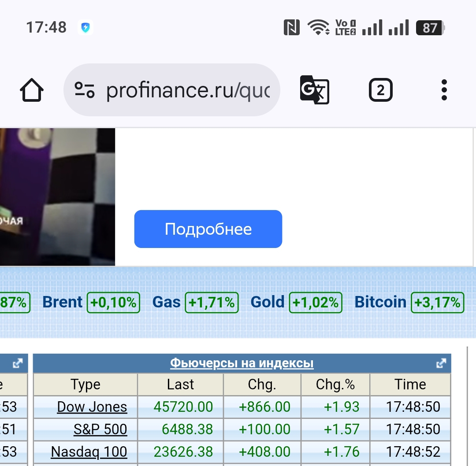Open the S&P 500 futures link
476x466 pixels.
[x=100, y=429]
